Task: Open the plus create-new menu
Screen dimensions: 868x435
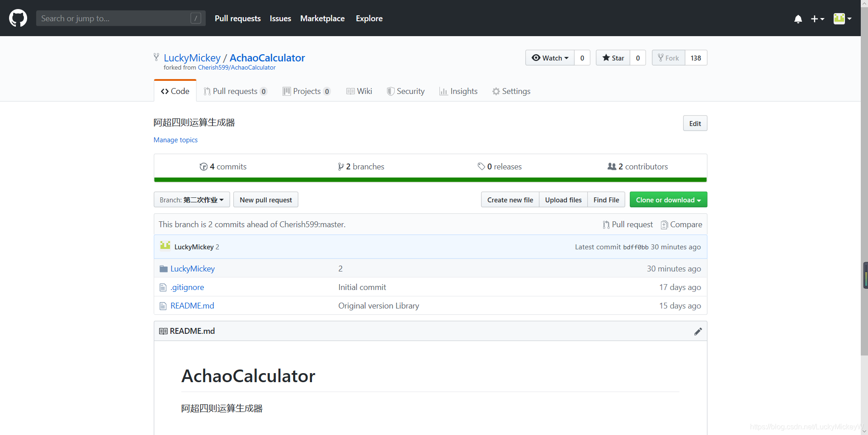Action: pyautogui.click(x=817, y=19)
